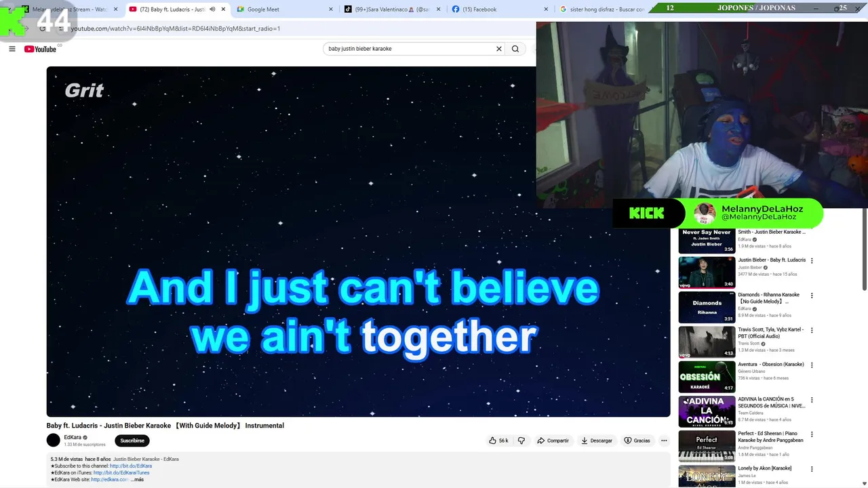Expand the description with ...más
868x488 pixels.
pyautogui.click(x=138, y=479)
